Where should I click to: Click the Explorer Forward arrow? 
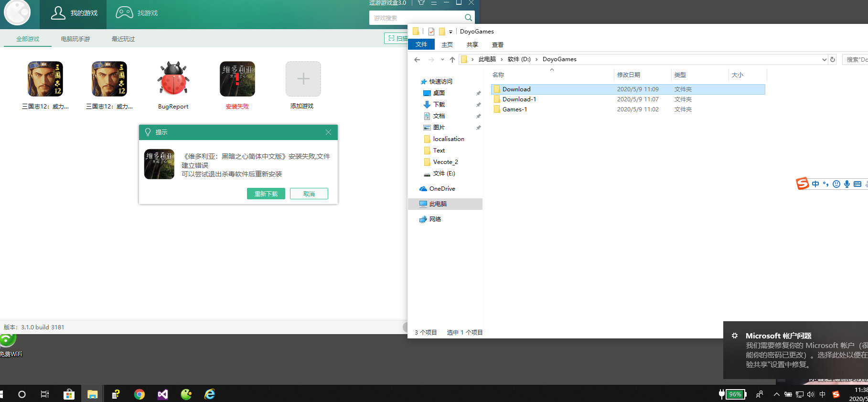(x=431, y=60)
